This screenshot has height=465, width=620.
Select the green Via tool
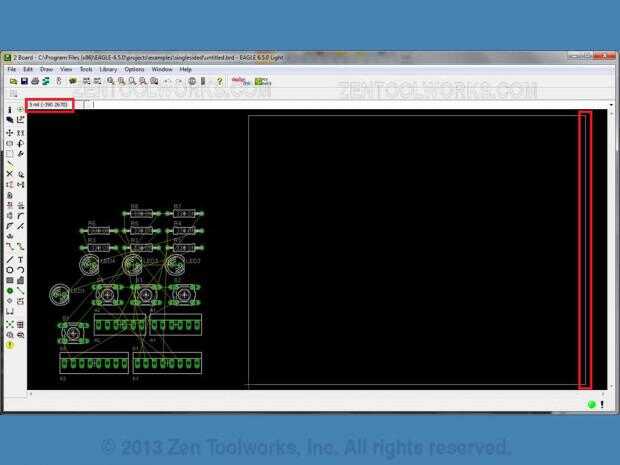[10, 291]
